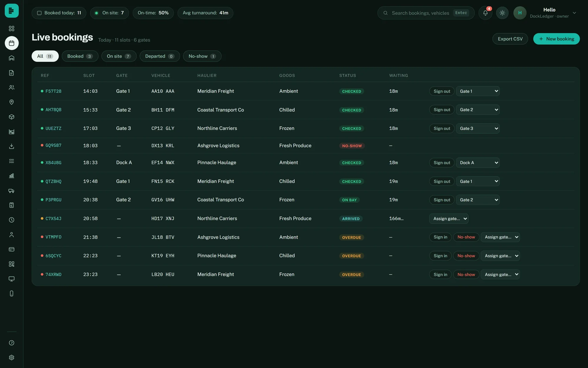Open the download tray icon in sidebar
This screenshot has width=588, height=368.
11,146
